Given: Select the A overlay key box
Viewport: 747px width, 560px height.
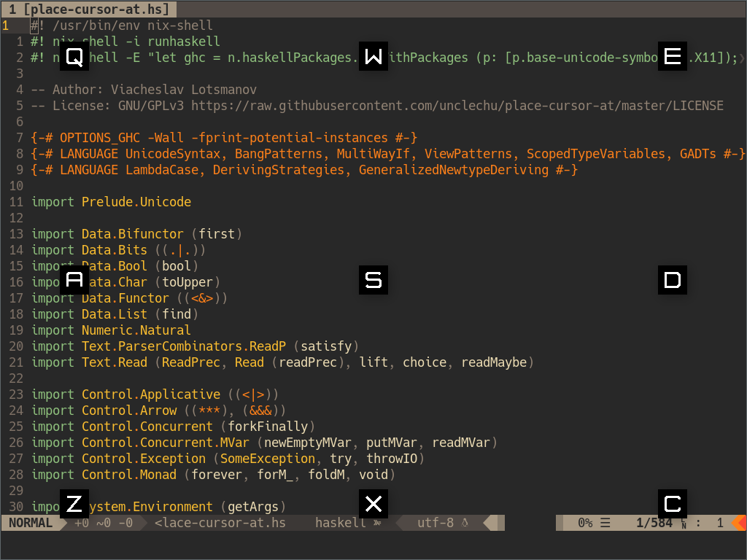Looking at the screenshot, I should 74,280.
